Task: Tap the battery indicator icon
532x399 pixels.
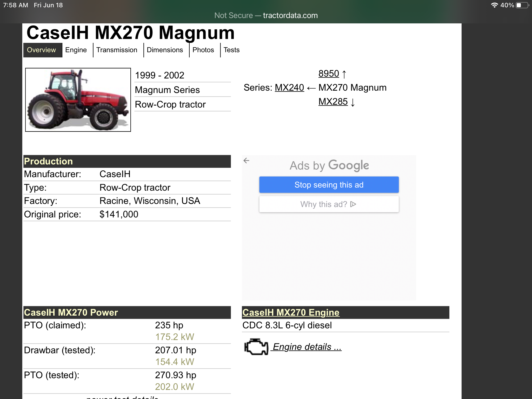Action: coord(522,5)
